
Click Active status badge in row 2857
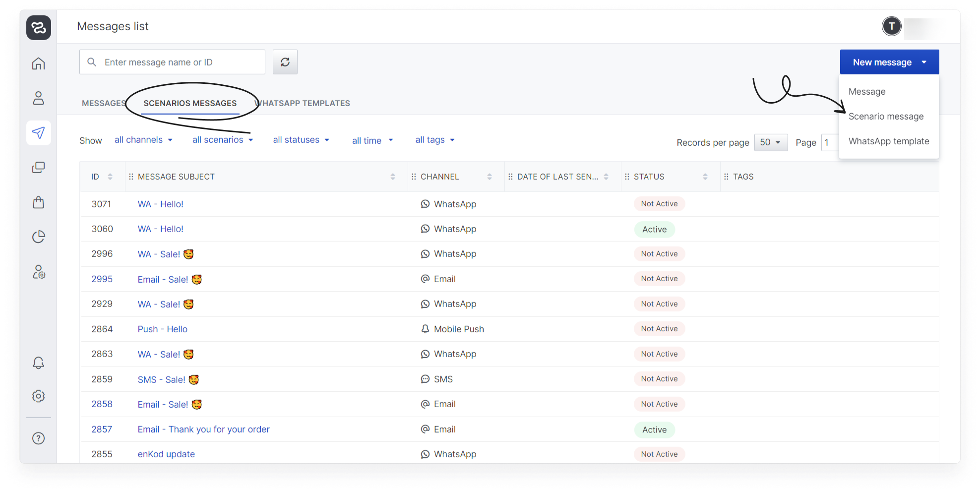[655, 430]
